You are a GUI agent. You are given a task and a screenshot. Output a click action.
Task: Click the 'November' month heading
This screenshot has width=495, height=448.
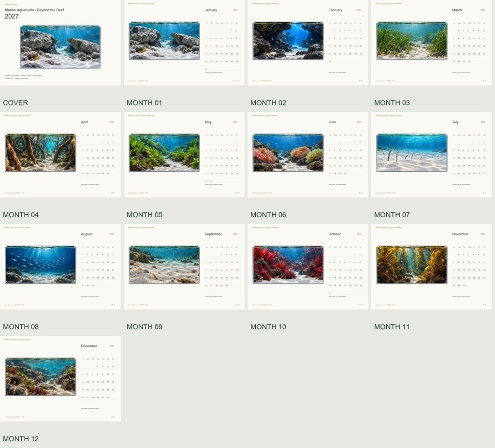point(460,234)
